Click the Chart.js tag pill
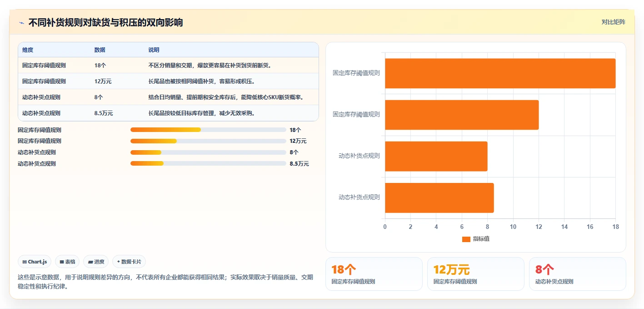Screen dimensions: 644x309 [35, 262]
